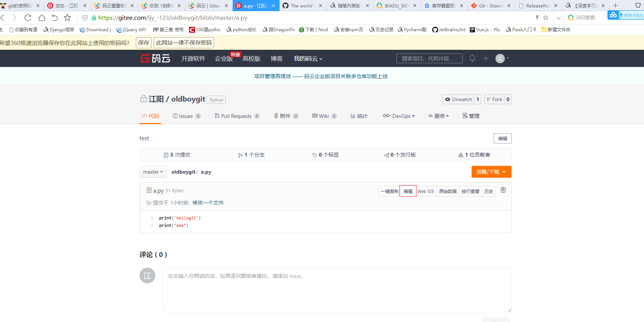Viewport: 644px width, 322px height.
Task: Click 此网站一律不保存密码 button
Action: [184, 43]
